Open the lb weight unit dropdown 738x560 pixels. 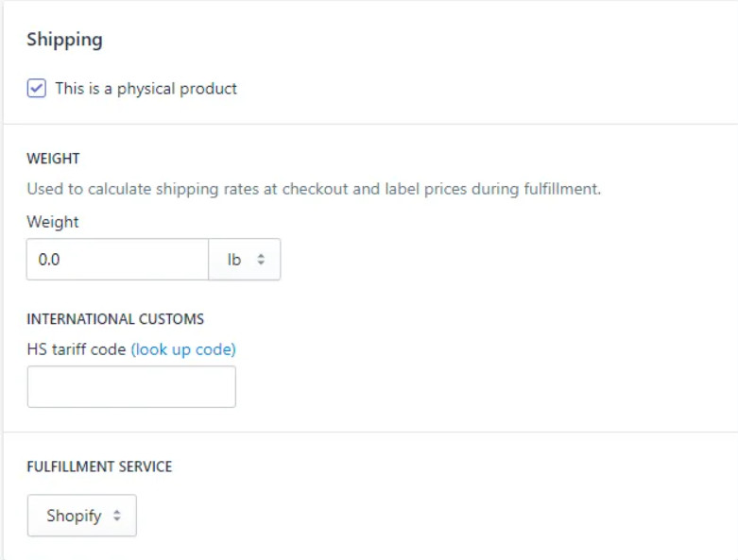pyautogui.click(x=245, y=259)
